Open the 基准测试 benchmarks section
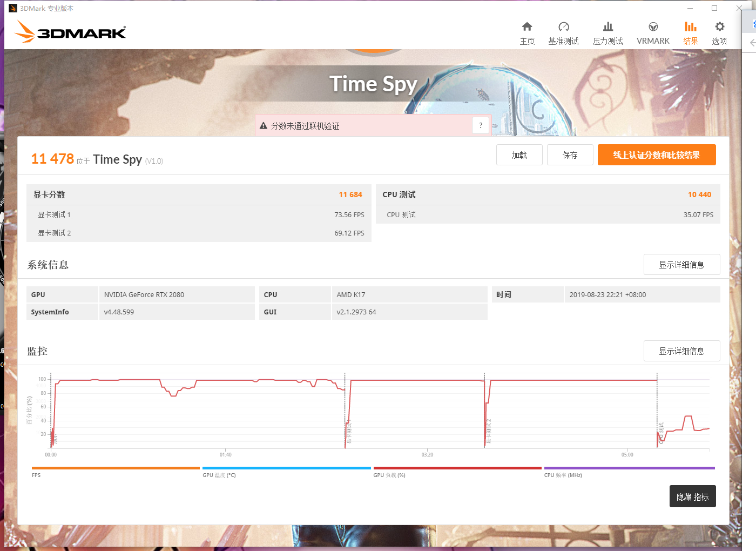Screen dimensions: 756x551 (563, 33)
